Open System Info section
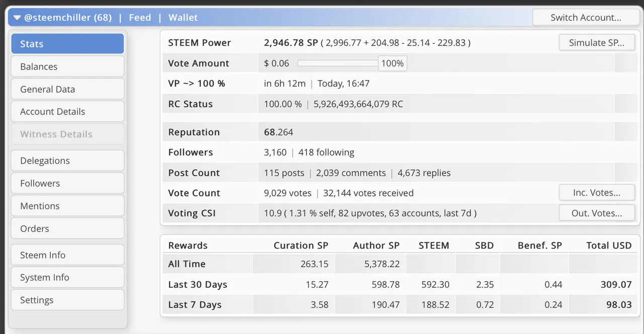 (67, 277)
